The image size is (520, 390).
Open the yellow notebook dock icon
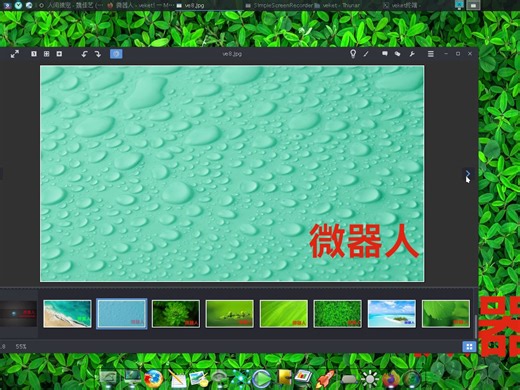(x=284, y=378)
